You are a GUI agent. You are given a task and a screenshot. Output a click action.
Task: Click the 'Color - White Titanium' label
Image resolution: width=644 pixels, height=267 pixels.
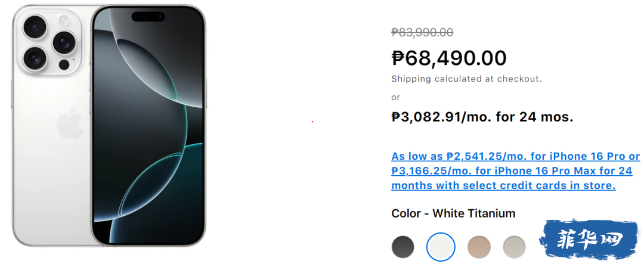click(x=453, y=213)
